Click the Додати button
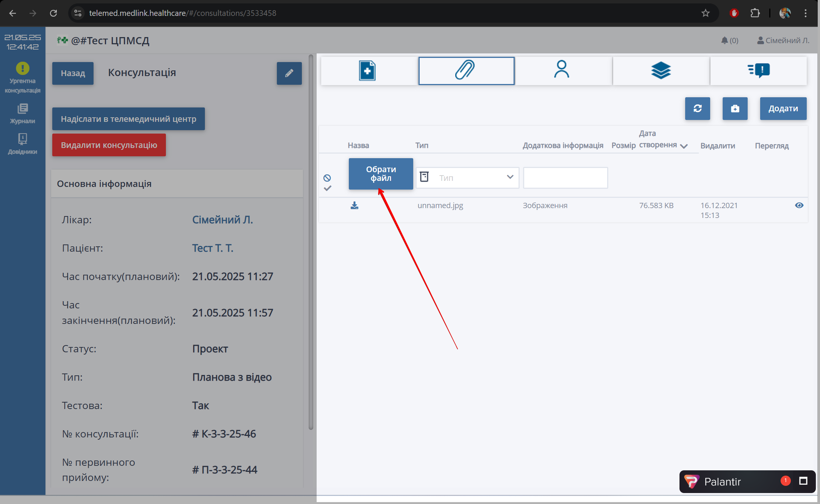 783,109
